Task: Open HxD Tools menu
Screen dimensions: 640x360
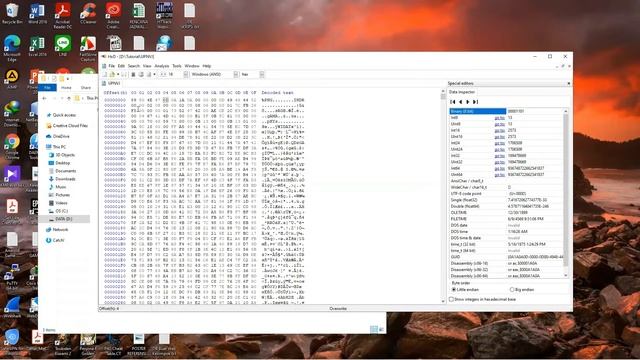Action: (x=177, y=66)
